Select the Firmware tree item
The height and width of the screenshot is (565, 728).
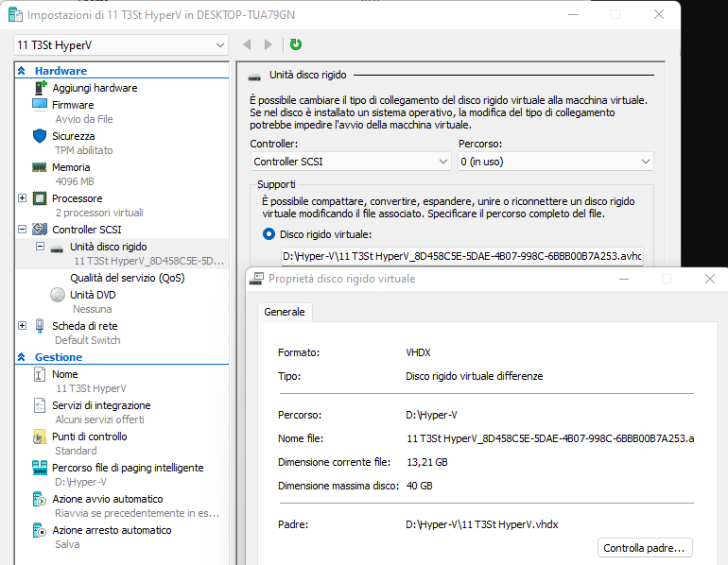[x=73, y=105]
